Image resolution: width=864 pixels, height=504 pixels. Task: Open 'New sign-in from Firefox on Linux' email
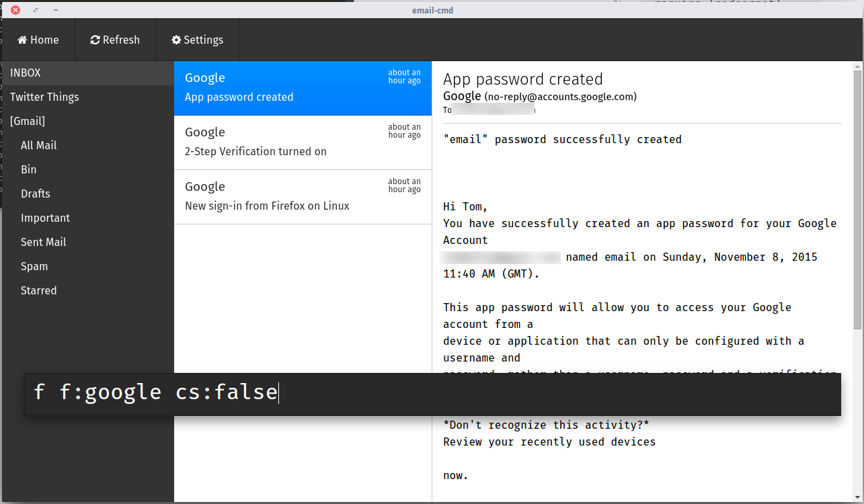(303, 197)
